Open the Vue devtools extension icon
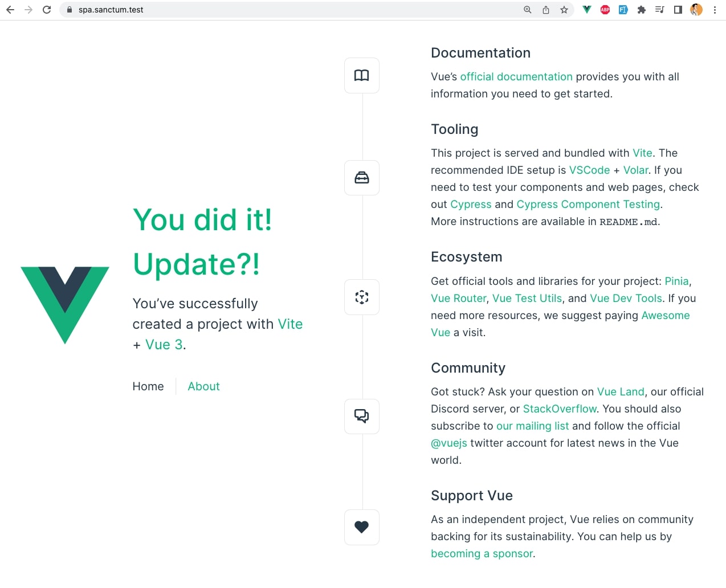 coord(587,10)
